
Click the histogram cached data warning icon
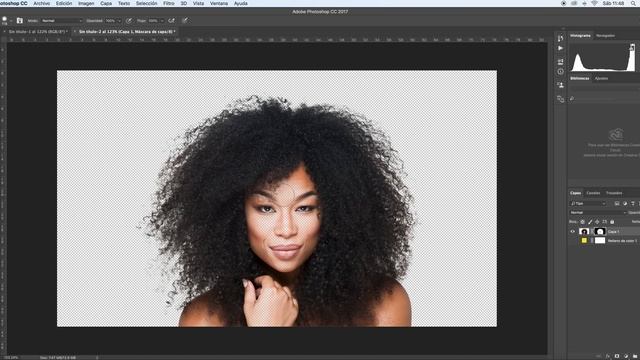(x=632, y=47)
